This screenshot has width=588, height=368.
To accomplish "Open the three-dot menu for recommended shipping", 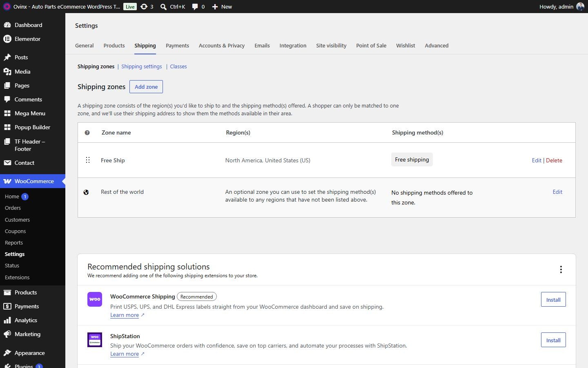I will (x=561, y=269).
